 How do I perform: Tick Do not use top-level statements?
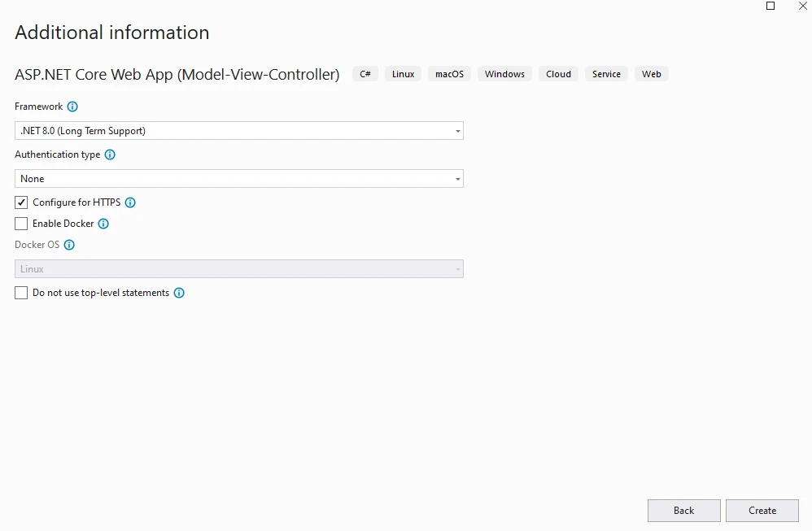[21, 293]
